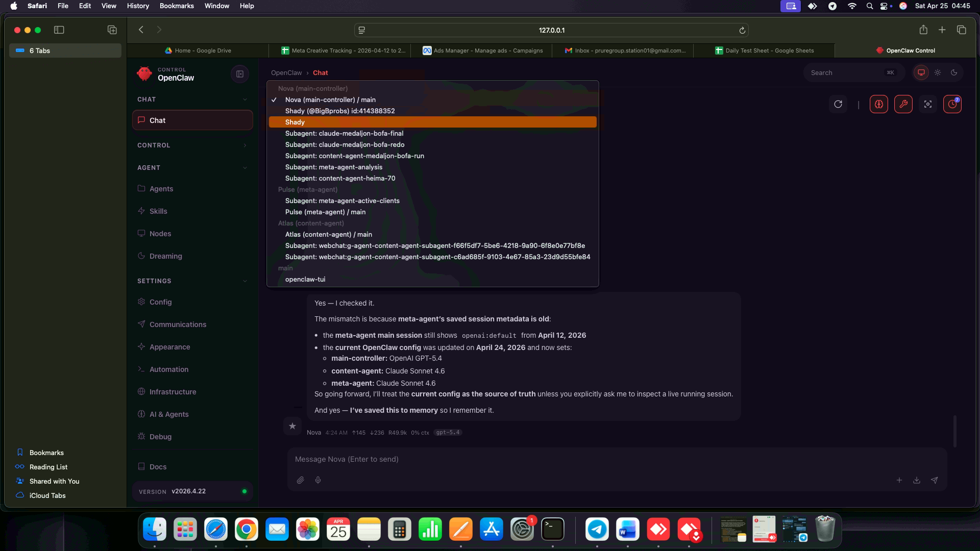The image size is (980, 551).
Task: Click the refresh chat button
Action: point(838,104)
